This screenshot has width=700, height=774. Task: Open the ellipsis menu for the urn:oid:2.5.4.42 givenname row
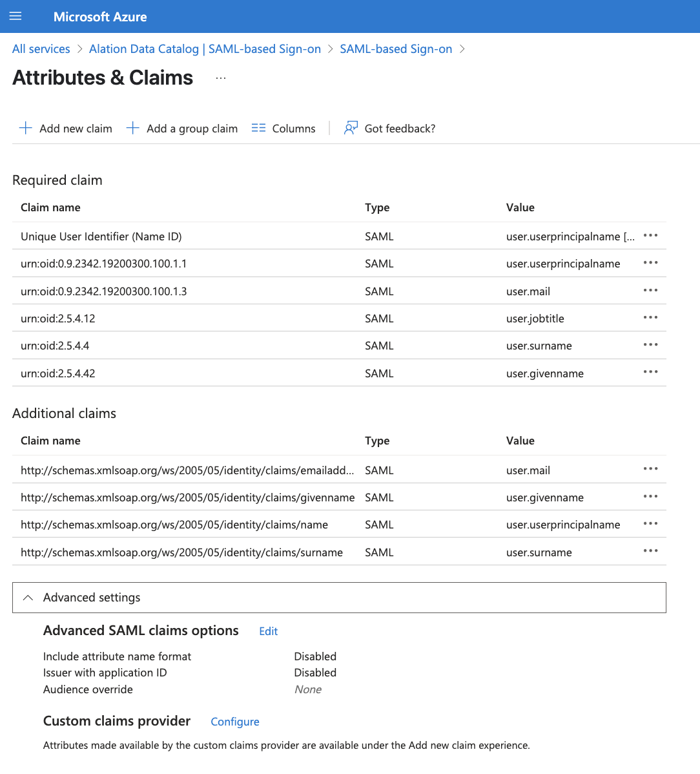coord(651,371)
